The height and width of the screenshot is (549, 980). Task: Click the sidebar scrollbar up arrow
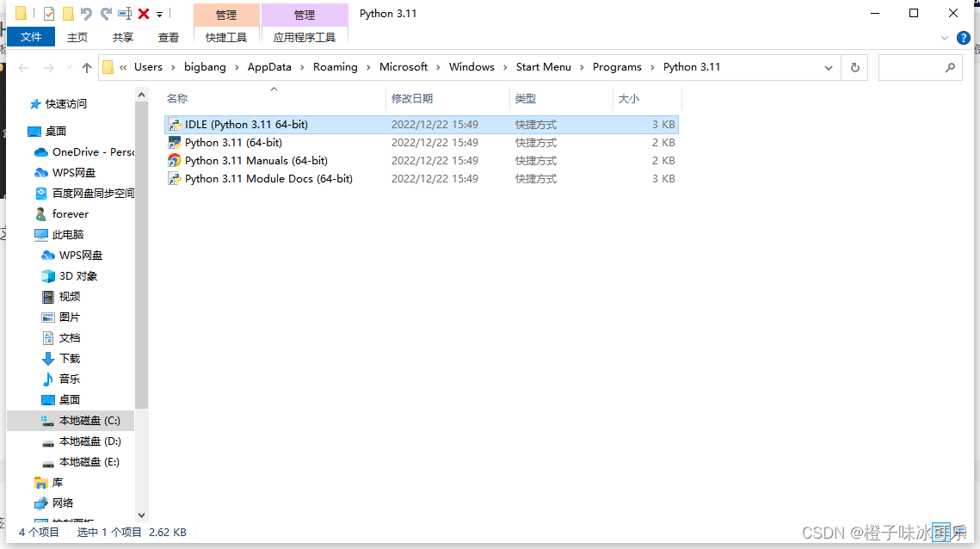tap(142, 95)
